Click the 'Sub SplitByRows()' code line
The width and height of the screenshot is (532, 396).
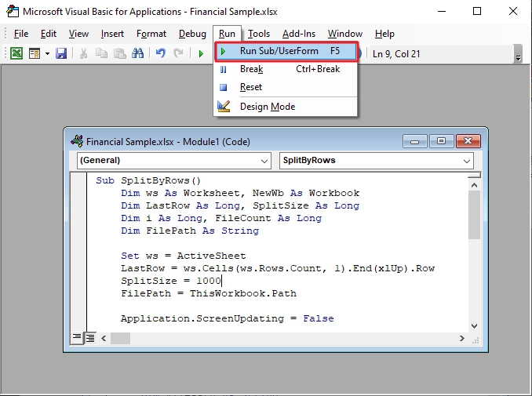coord(148,180)
